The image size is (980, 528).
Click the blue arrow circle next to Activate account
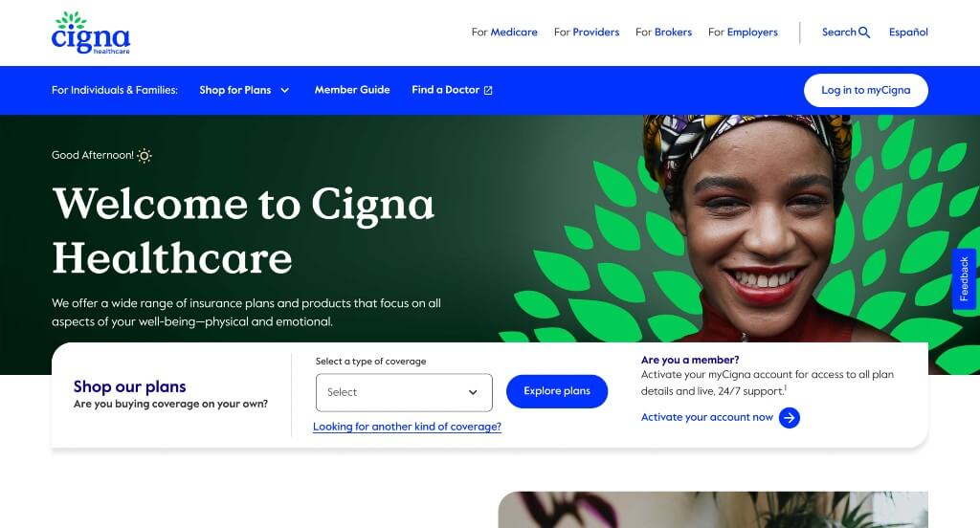[790, 417]
